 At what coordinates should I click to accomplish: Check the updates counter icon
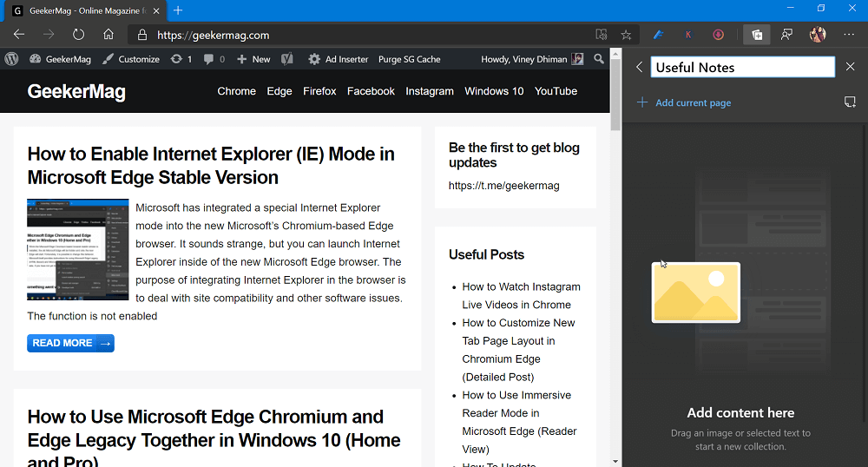point(181,59)
